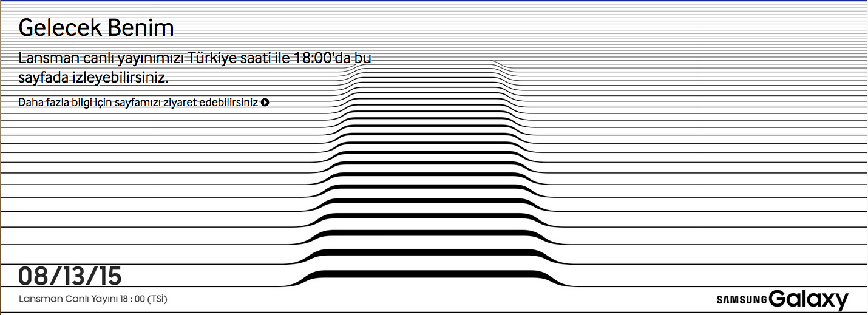Click the Samsung Galaxy logo
The width and height of the screenshot is (868, 315).
click(782, 299)
